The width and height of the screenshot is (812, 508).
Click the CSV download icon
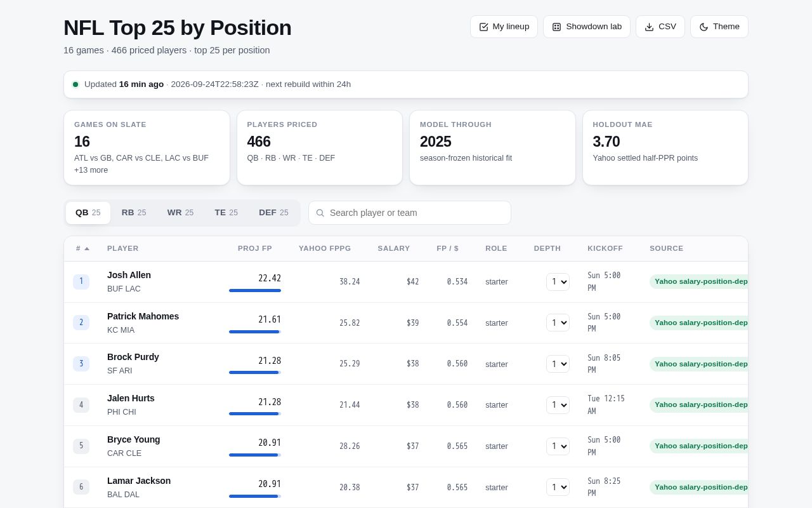pos(649,27)
